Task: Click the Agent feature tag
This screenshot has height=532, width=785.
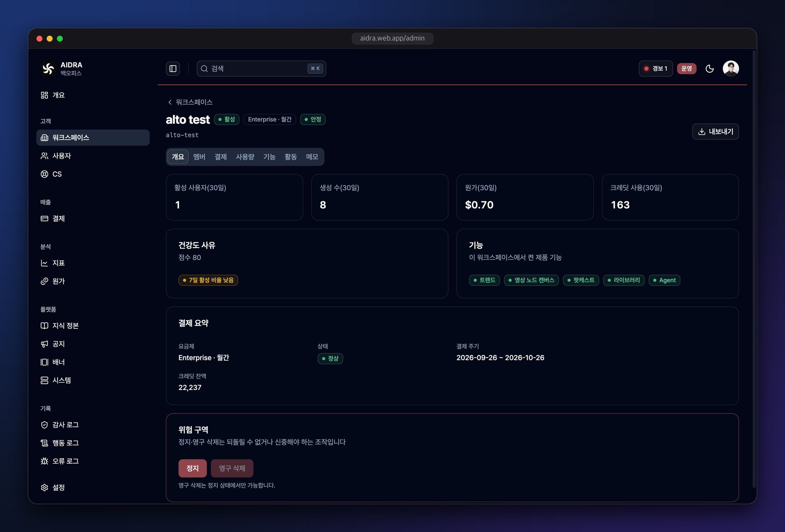Action: point(664,280)
